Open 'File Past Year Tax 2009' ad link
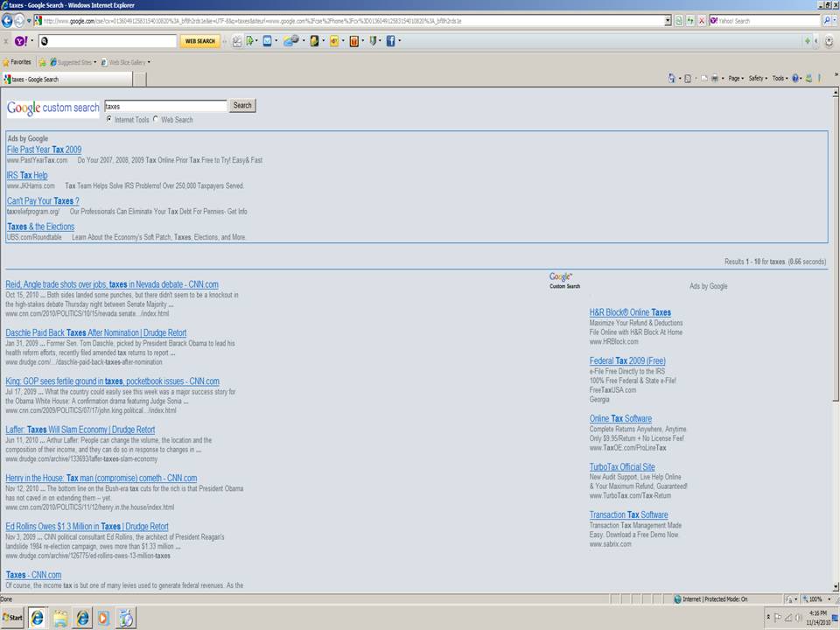Screen dimensions: 840x630 click(44, 150)
